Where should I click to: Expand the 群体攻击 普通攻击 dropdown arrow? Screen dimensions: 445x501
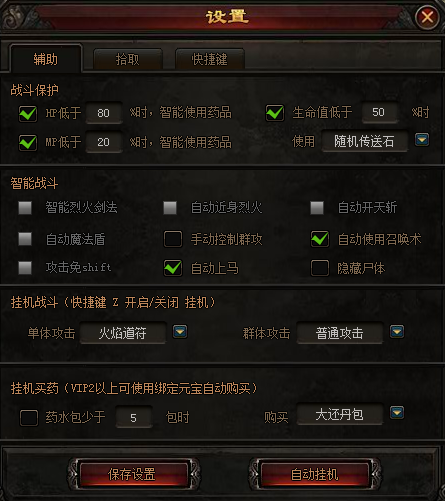[397, 332]
